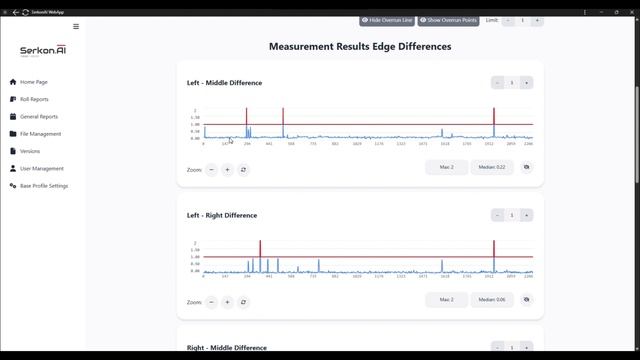Zoom out Left - Middle Difference chart
640x360 pixels.
point(211,170)
